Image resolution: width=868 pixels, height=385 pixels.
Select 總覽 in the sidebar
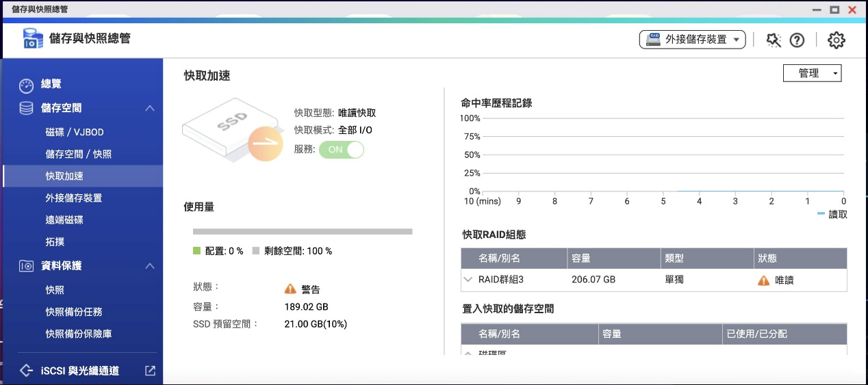51,84
